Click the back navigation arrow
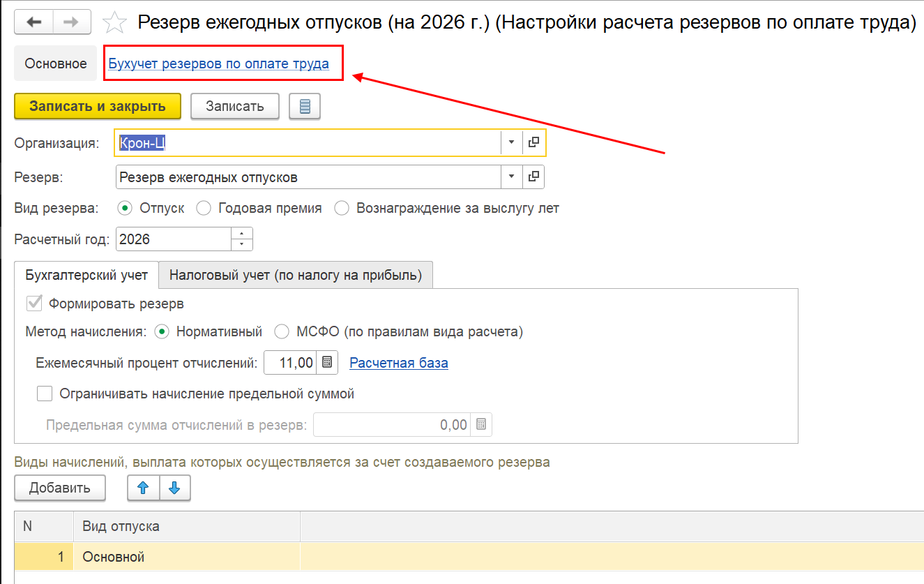 click(33, 22)
